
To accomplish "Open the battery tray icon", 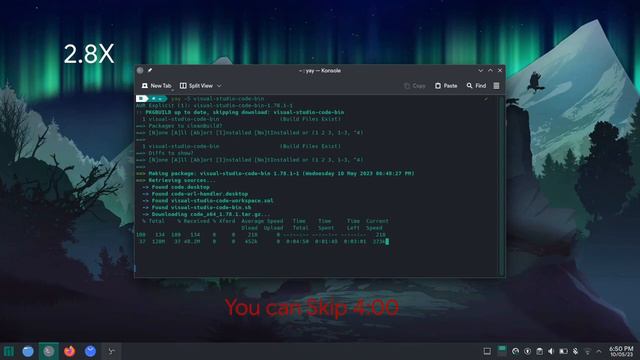I will coord(563,351).
